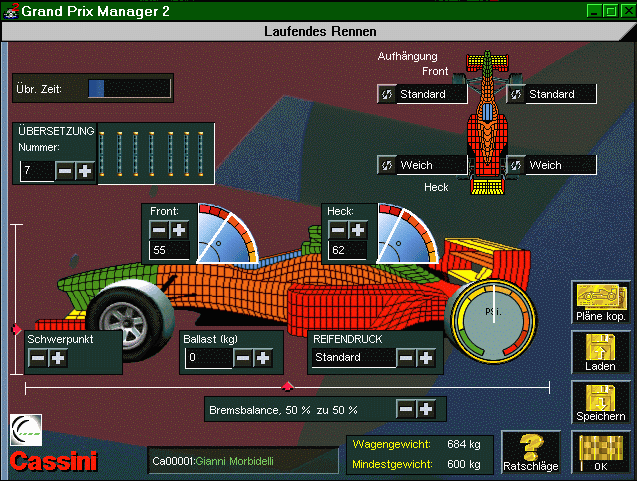Cycle front-left suspension Standard icon
Viewport: 637px width, 481px height.
click(386, 94)
